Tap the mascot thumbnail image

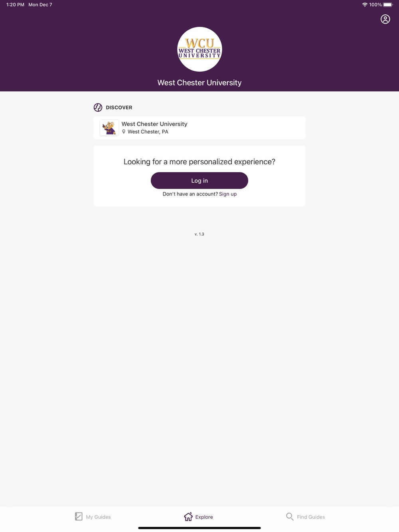109,128
